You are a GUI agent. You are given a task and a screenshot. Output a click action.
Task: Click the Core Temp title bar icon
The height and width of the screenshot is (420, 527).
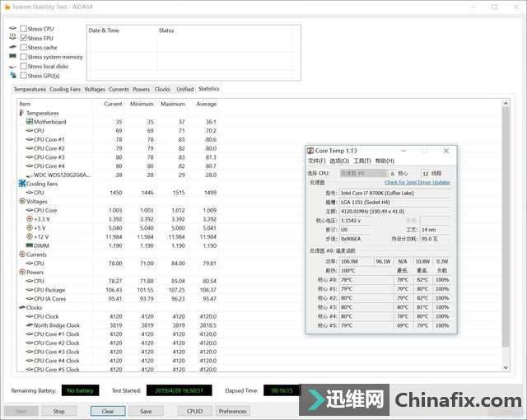(310, 151)
